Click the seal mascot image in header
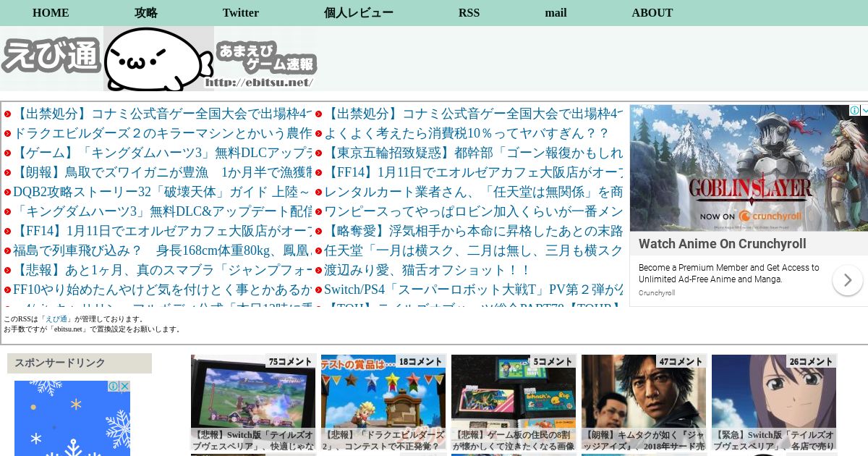This screenshot has width=868, height=456. pos(158,59)
